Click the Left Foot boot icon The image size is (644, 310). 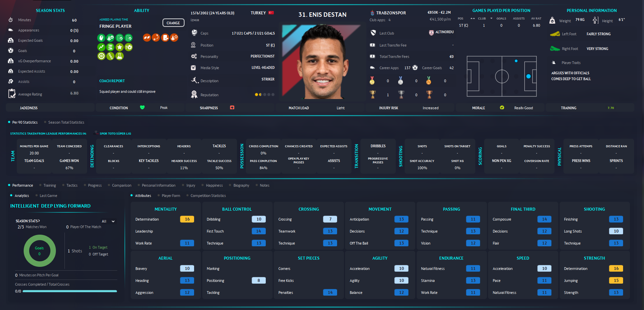(555, 34)
